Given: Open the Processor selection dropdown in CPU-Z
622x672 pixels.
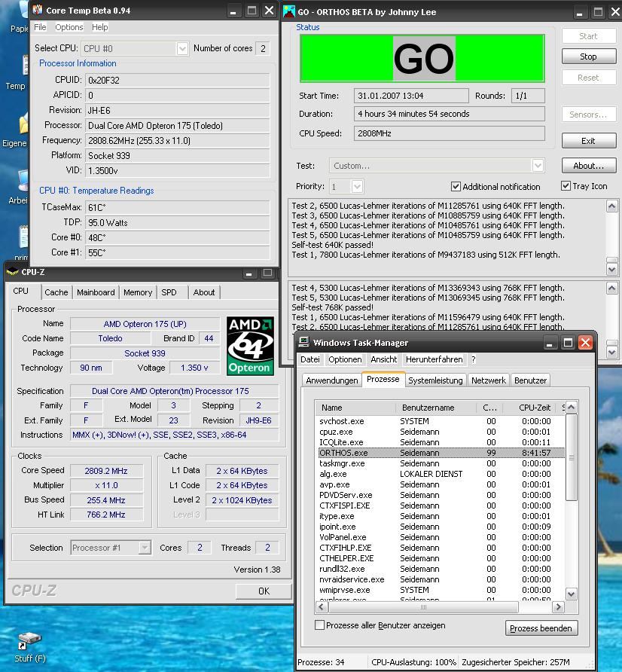Looking at the screenshot, I should 145,547.
